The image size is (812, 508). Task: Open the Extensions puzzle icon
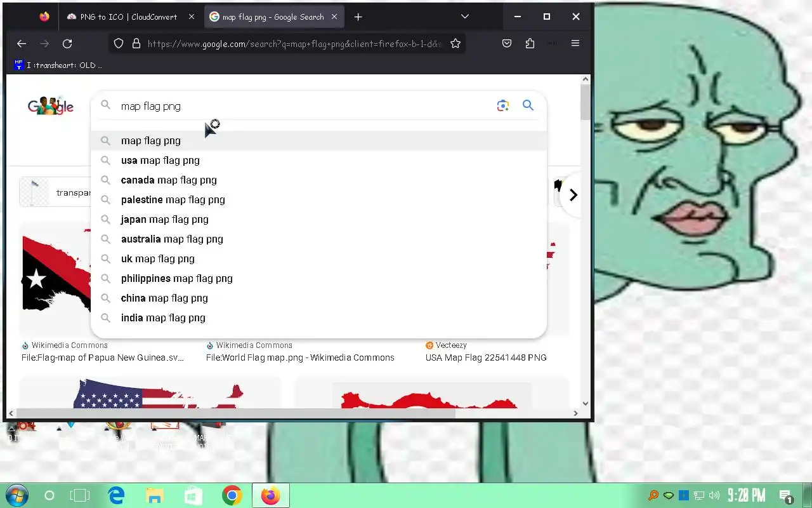tap(530, 44)
